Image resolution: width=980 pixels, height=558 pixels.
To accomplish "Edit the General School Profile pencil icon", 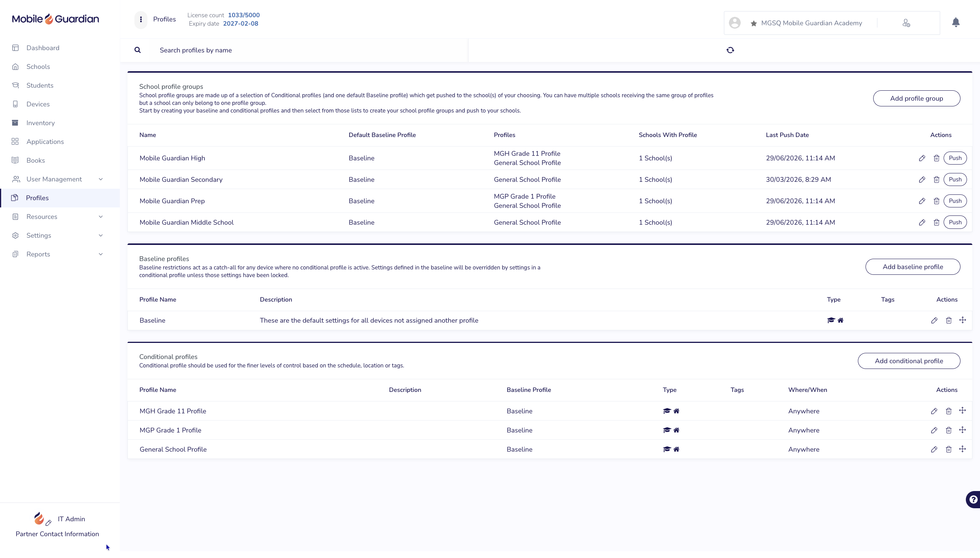I will point(934,450).
